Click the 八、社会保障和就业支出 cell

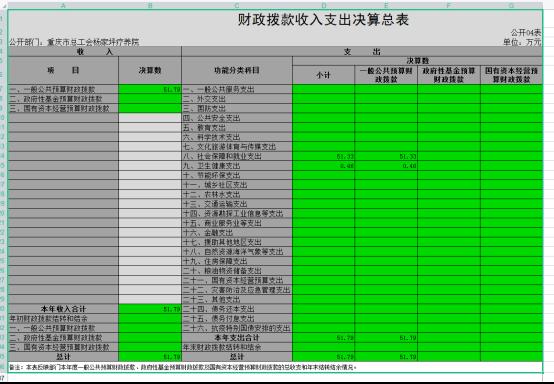(x=237, y=156)
